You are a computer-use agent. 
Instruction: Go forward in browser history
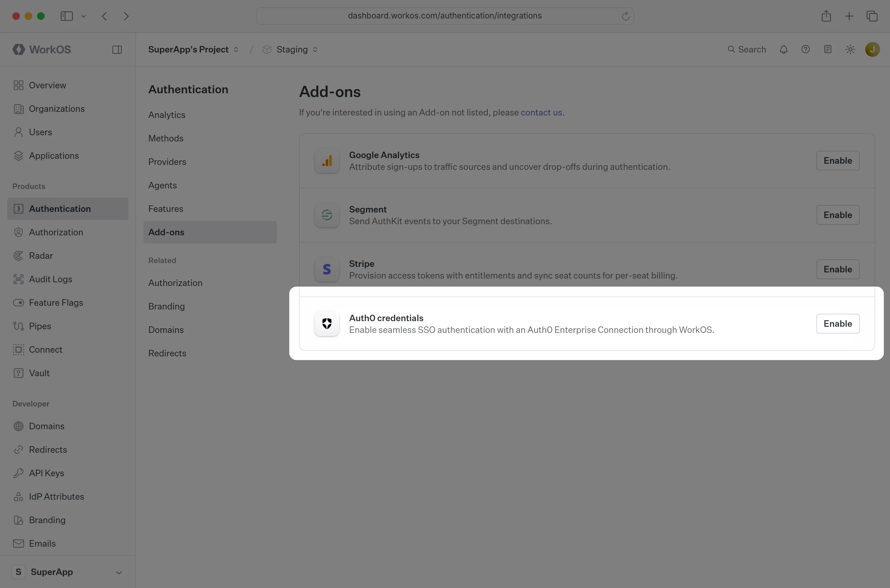pos(126,16)
